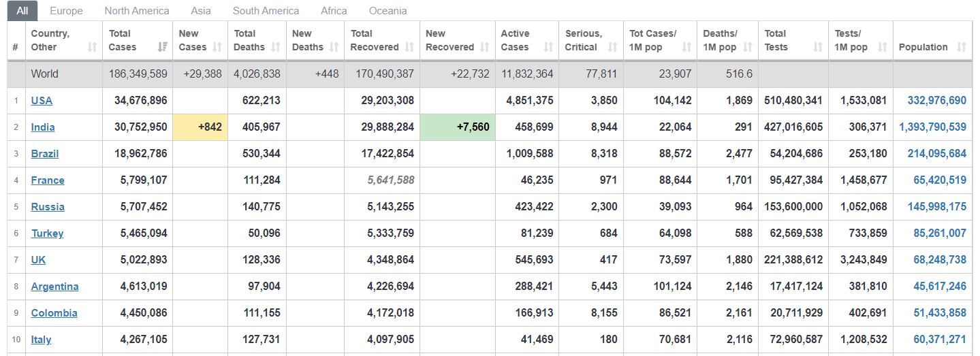Click India's green new recovered cell
Screen dimensions: 980x356
point(458,127)
